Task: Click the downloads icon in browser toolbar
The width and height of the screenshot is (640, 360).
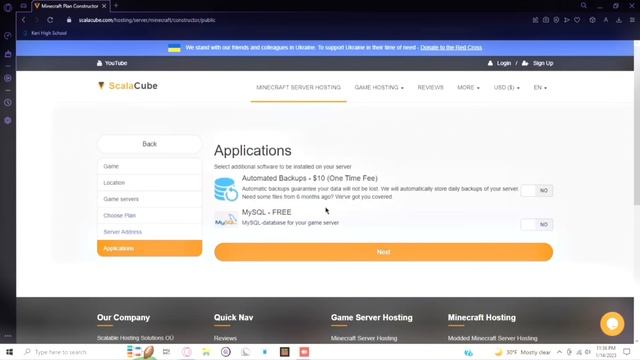Action: pyautogui.click(x=619, y=20)
